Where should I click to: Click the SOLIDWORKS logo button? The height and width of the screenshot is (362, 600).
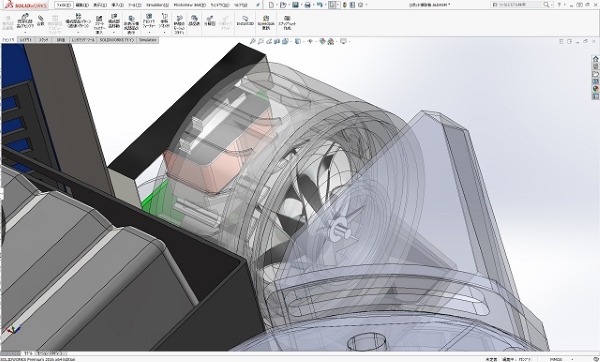(25, 5)
